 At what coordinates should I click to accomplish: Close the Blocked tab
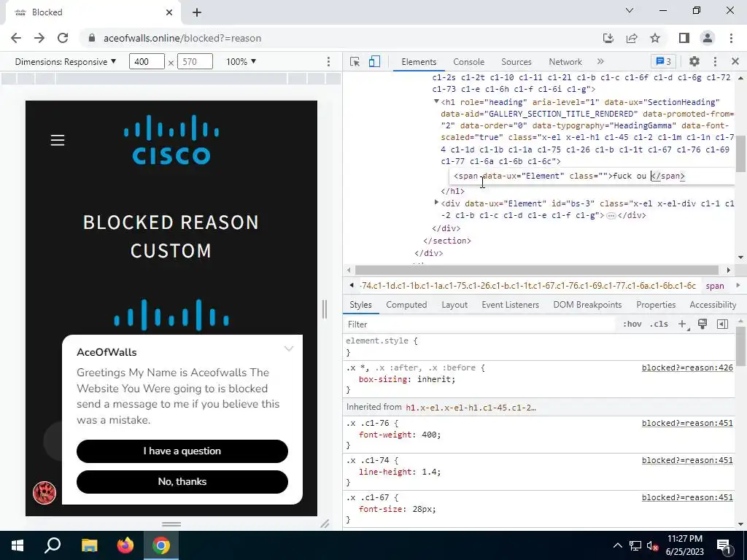(169, 12)
